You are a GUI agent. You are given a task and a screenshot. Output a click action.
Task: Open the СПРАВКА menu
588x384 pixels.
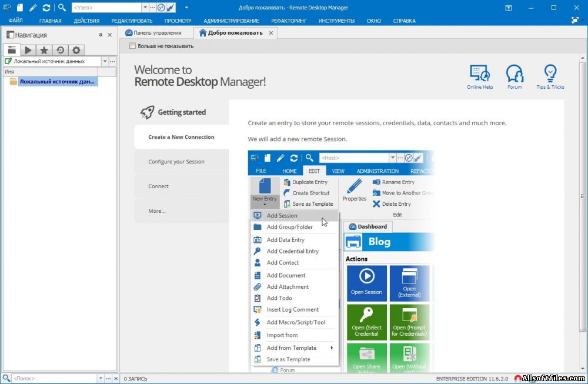pos(405,21)
